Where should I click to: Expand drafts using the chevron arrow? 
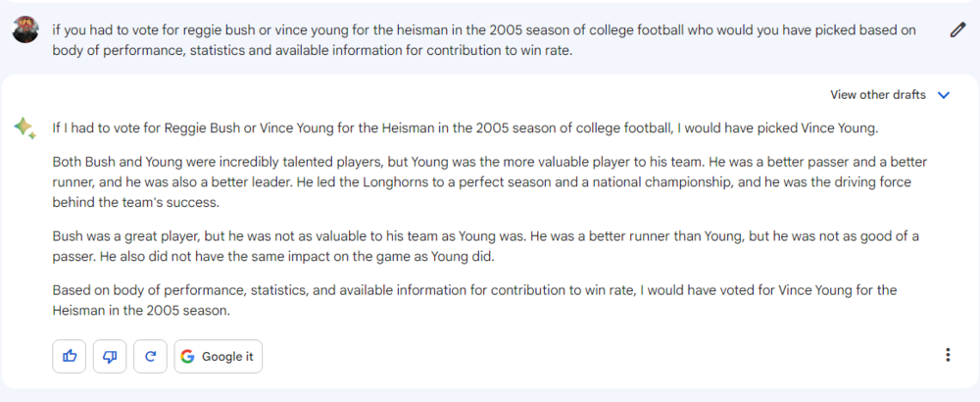click(944, 95)
